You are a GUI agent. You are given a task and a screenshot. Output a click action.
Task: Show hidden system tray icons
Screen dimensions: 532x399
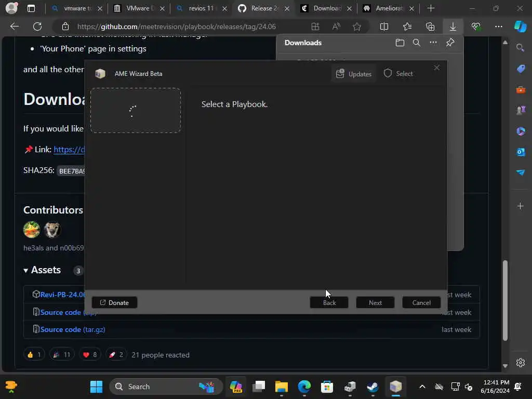422,387
